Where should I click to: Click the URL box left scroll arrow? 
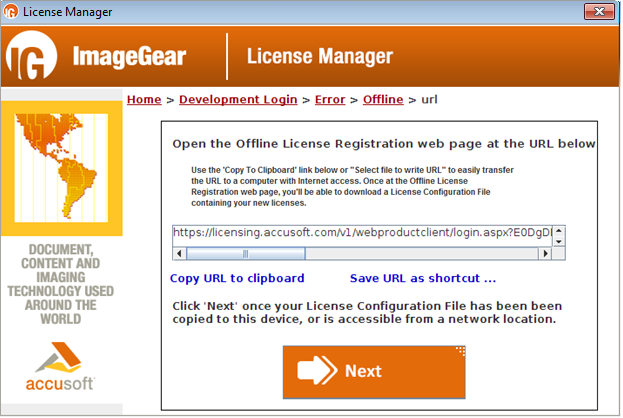coord(178,254)
